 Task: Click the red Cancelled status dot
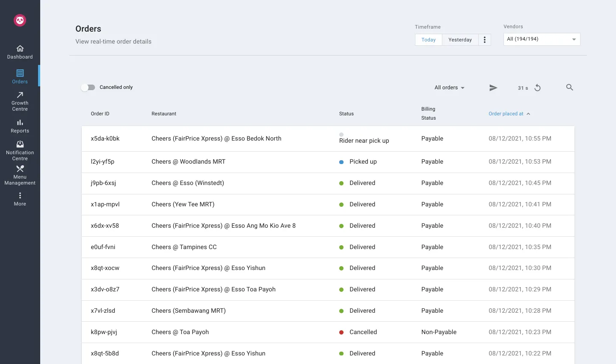click(x=341, y=332)
